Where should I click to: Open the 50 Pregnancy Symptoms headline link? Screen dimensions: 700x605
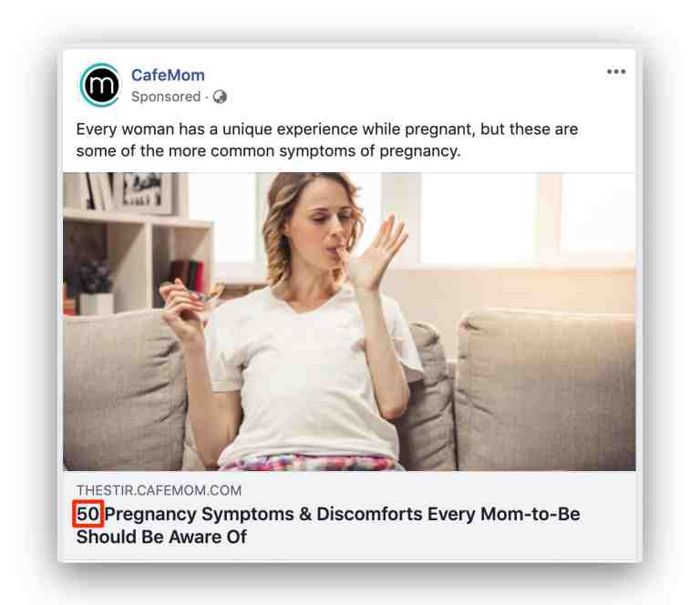(x=328, y=525)
